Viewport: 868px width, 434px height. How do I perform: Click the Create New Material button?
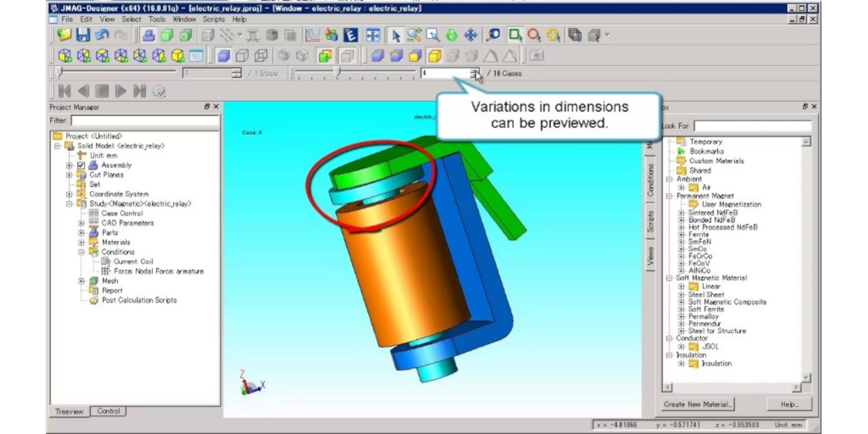coord(698,404)
